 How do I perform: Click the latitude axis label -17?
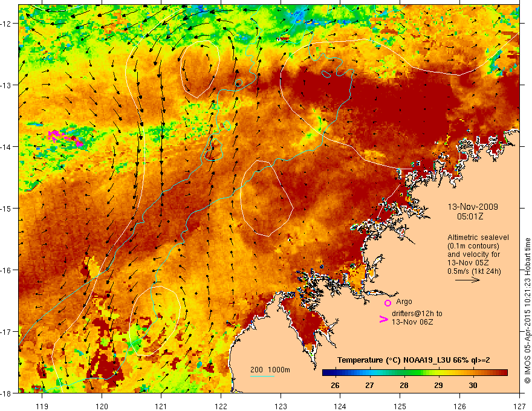tap(7, 331)
